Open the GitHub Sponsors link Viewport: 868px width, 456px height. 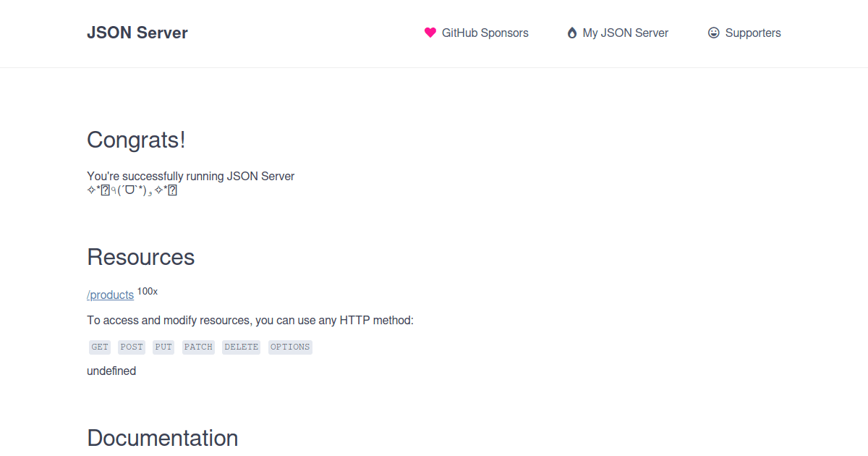click(483, 33)
